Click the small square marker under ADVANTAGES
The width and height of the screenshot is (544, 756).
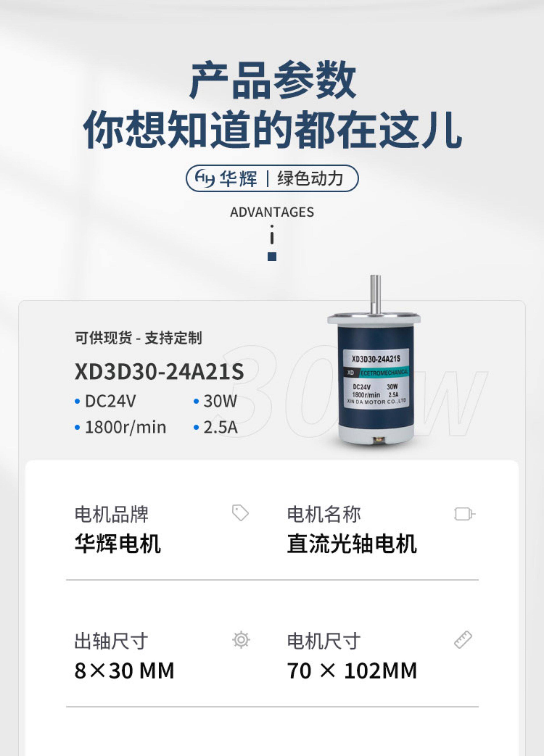[x=272, y=256]
